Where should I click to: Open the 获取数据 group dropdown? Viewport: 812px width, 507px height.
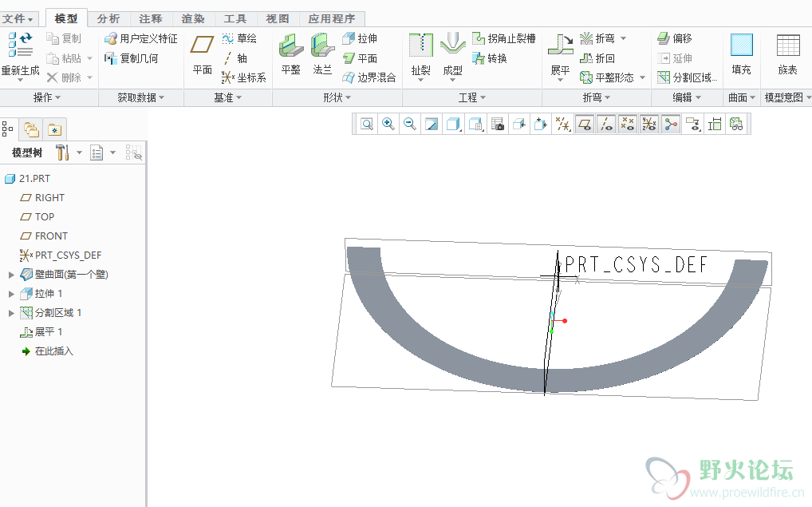point(141,97)
